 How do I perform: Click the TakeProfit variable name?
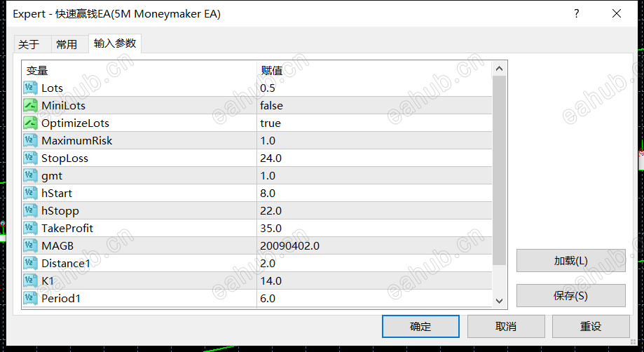pyautogui.click(x=67, y=229)
